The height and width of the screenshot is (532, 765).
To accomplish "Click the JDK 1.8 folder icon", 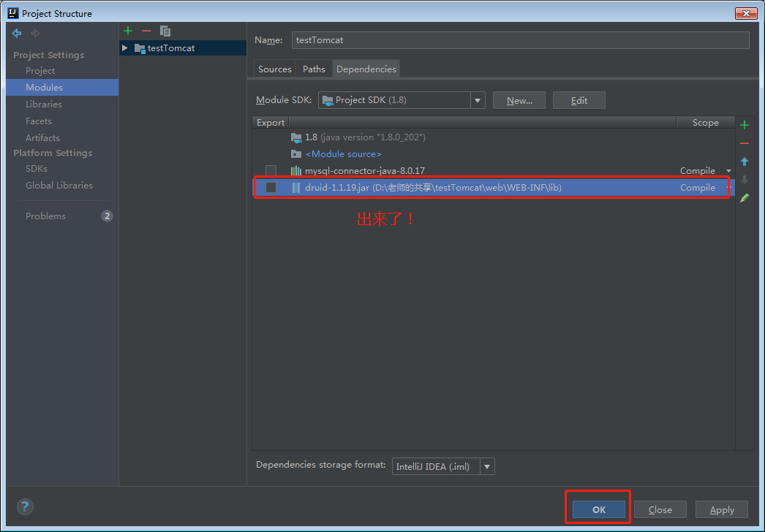I will [x=296, y=137].
